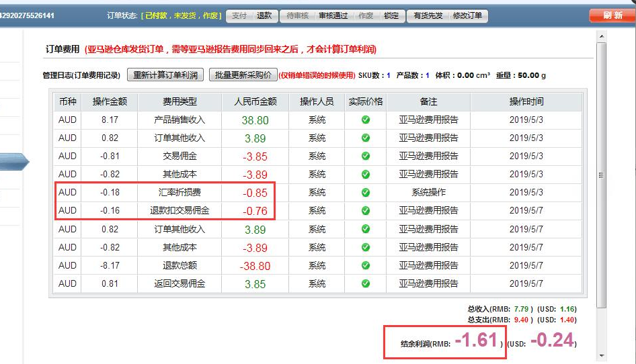Click the USD -0.24 profit value

coord(552,340)
